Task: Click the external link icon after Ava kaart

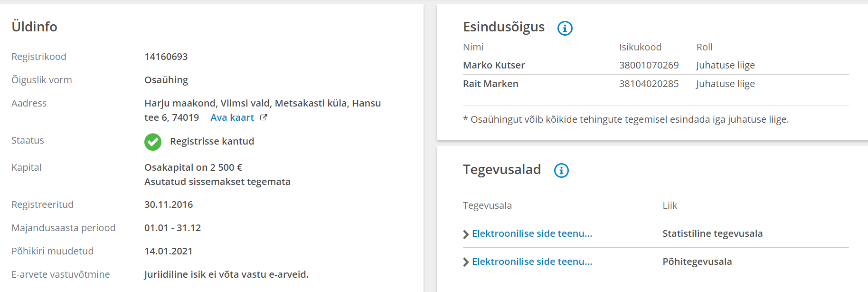Action: click(264, 117)
